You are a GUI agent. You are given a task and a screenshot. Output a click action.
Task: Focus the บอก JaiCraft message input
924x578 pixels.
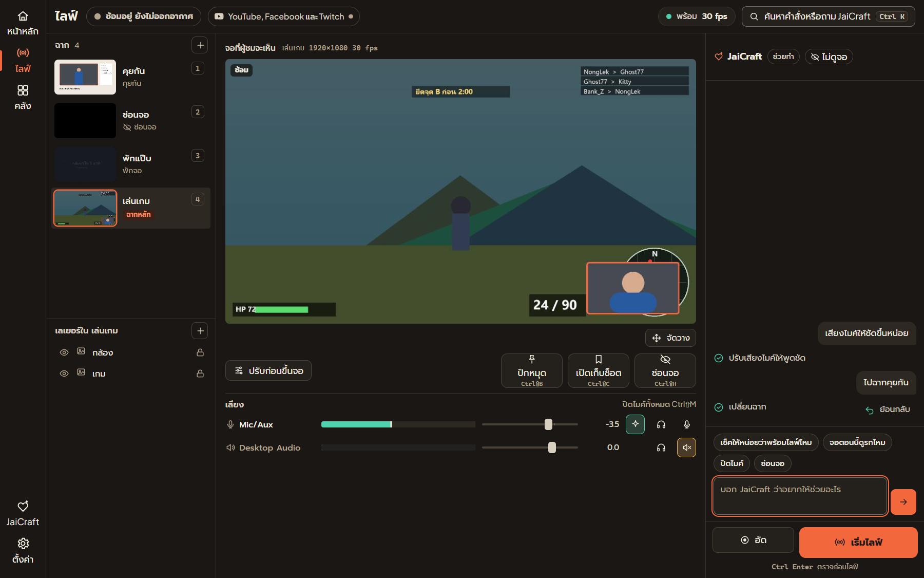coord(800,496)
